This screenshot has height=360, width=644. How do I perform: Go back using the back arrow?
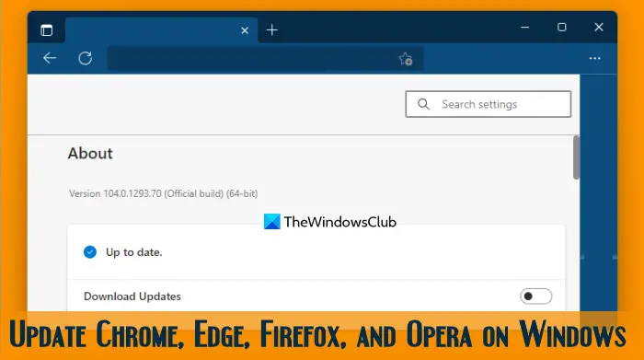point(50,58)
